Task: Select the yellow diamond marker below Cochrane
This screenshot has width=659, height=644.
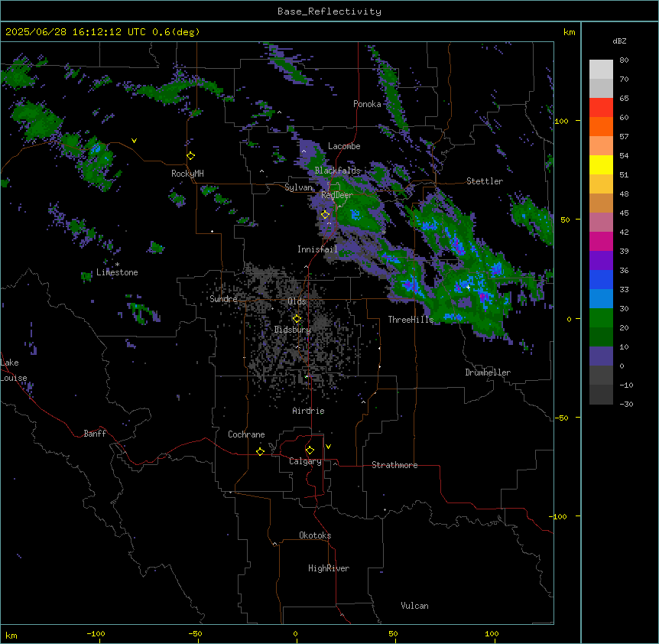Action: click(x=260, y=451)
